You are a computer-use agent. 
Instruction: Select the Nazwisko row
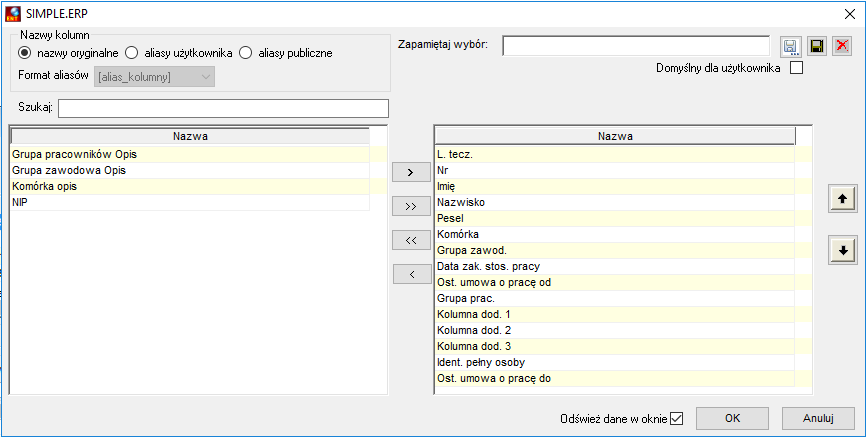[x=615, y=203]
